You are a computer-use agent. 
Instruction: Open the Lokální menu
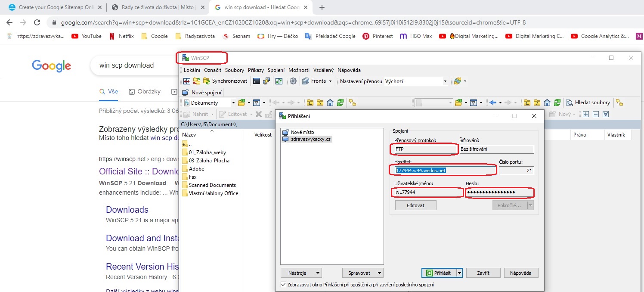pyautogui.click(x=192, y=70)
